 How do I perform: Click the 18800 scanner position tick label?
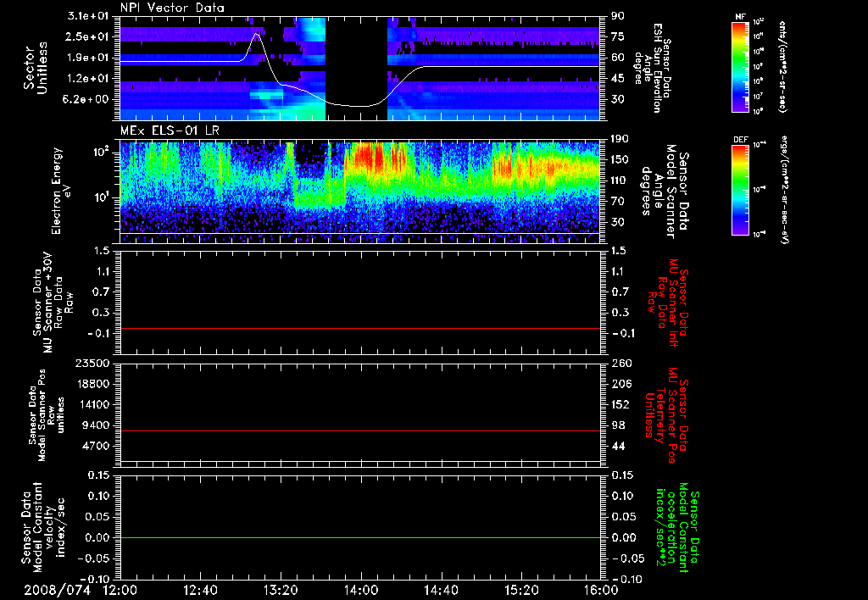coord(92,384)
